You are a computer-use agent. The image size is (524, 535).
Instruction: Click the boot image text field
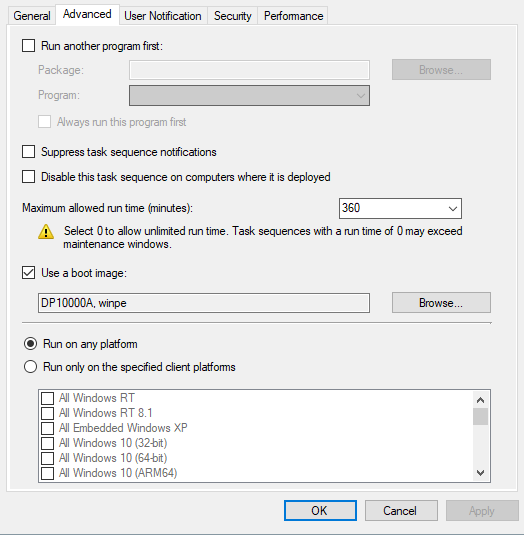[204, 303]
